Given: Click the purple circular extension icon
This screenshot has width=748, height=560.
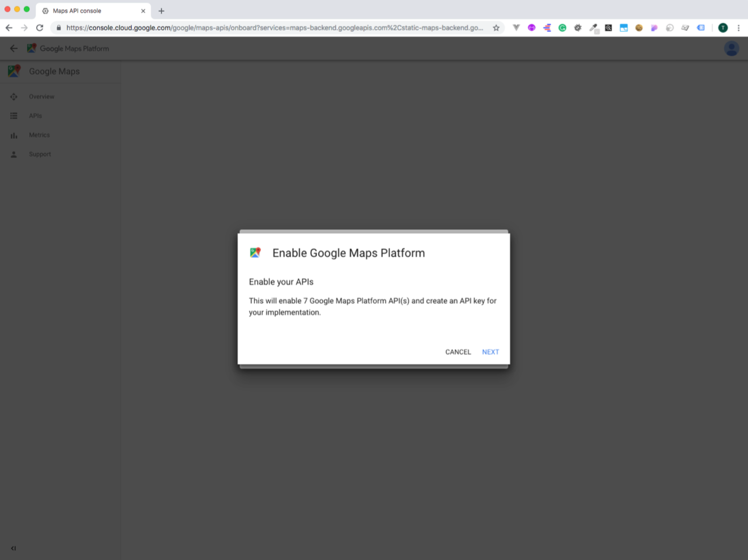Looking at the screenshot, I should point(532,28).
